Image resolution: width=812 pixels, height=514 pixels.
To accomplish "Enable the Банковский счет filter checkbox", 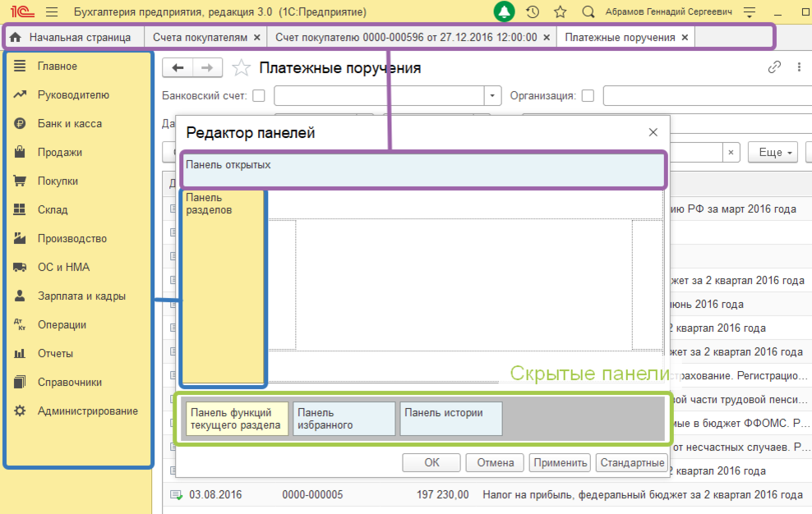I will pos(258,96).
